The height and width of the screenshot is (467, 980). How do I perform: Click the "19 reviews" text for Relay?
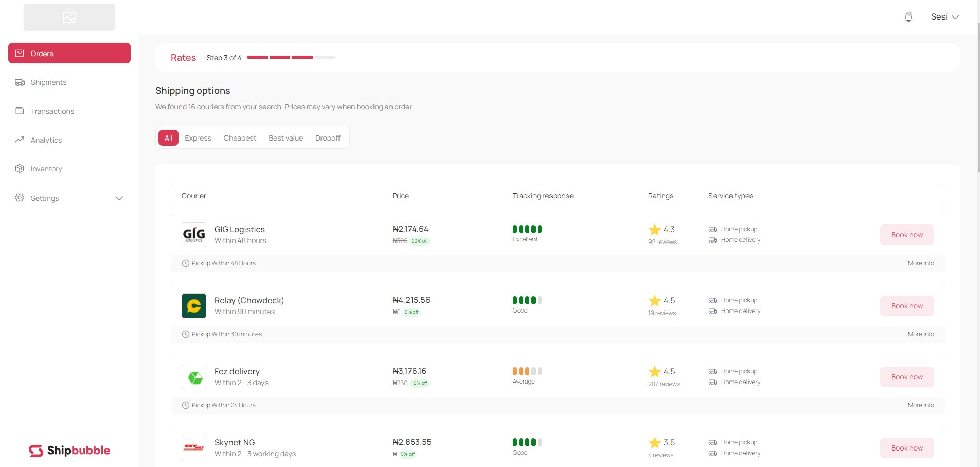tap(662, 313)
